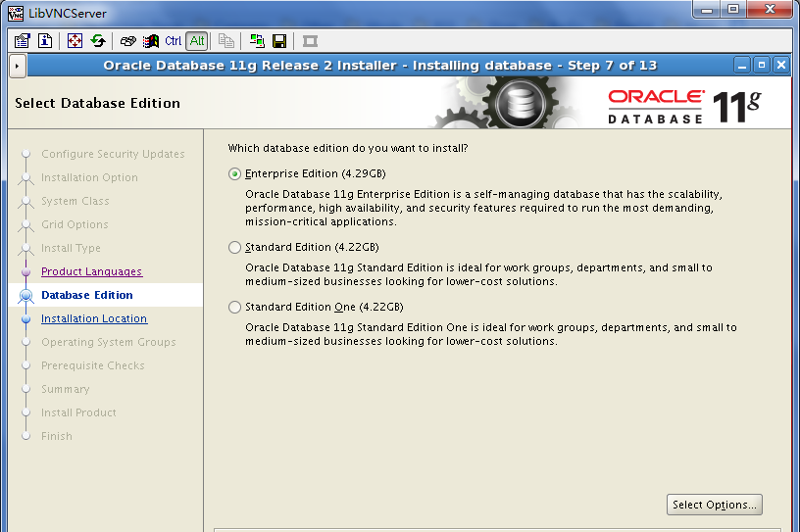Save connection info floppy icon

279,41
